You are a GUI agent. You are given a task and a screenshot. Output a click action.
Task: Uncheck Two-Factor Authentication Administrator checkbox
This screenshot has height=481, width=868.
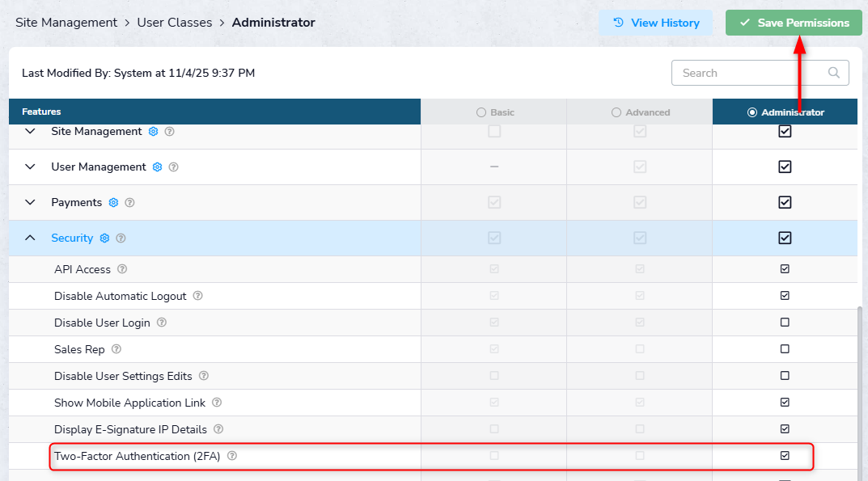click(785, 456)
